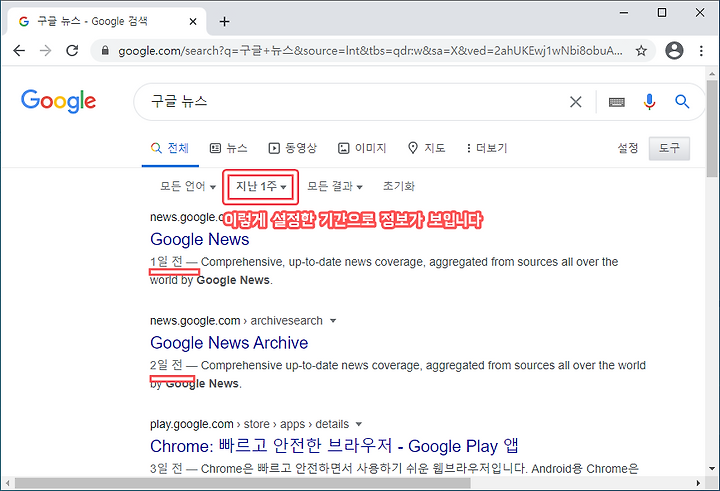Close the 구글 뉴스 tab
This screenshot has height=491, width=720.
coord(193,22)
